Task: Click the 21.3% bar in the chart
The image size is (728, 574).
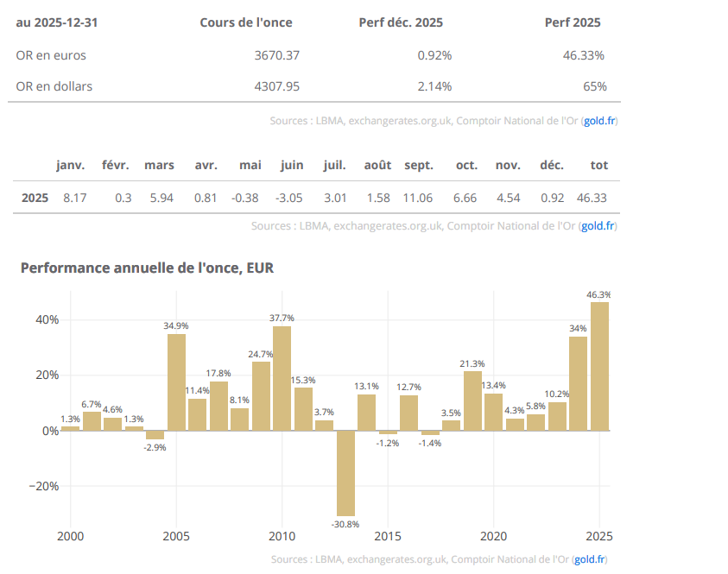Action: (x=472, y=401)
